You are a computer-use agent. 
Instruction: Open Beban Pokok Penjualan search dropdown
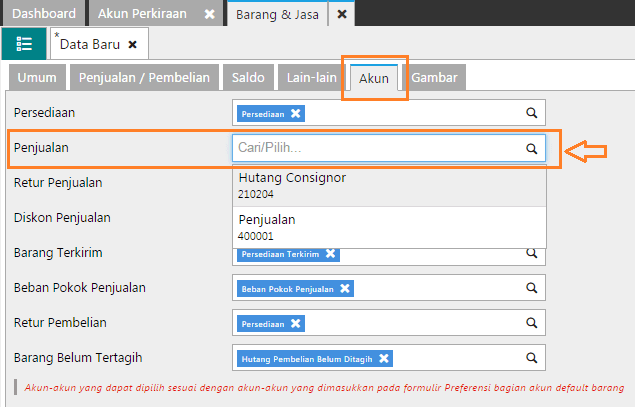532,289
